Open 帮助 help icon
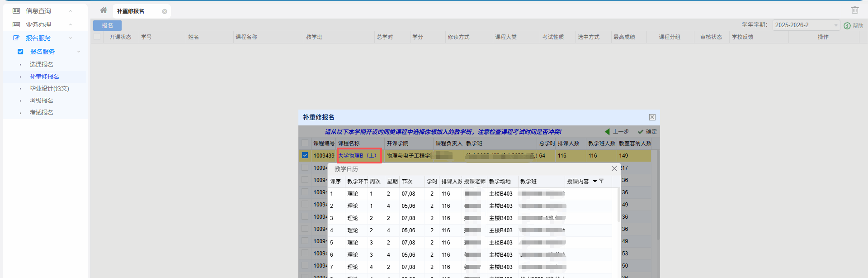The height and width of the screenshot is (278, 868). 847,26
